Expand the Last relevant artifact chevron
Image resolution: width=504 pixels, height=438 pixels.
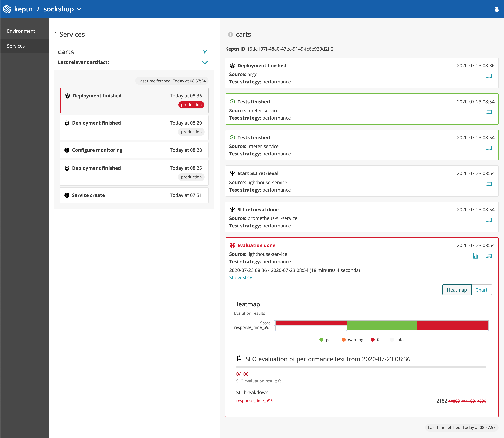point(205,63)
